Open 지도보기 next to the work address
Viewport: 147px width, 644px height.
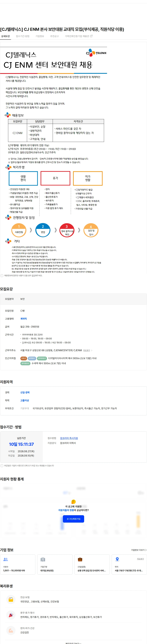point(86,350)
